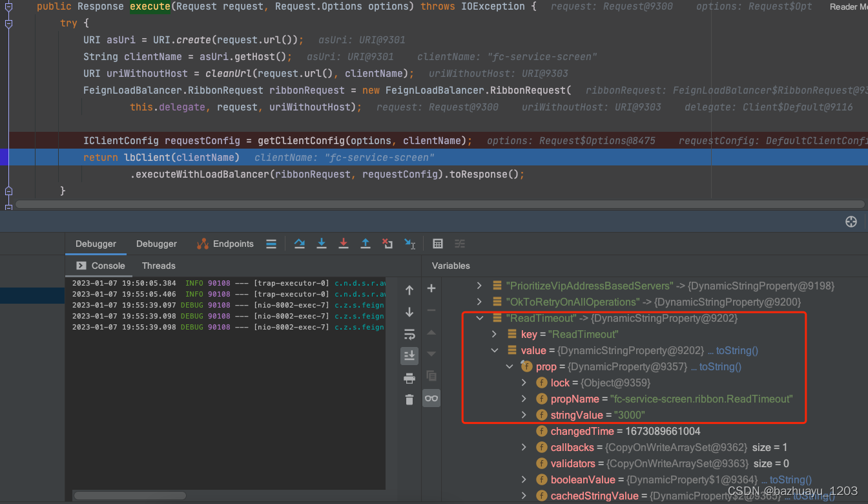Click the 19:55:39.097 DEBUG log line
Image resolution: width=868 pixels, height=504 pixels.
pos(229,305)
